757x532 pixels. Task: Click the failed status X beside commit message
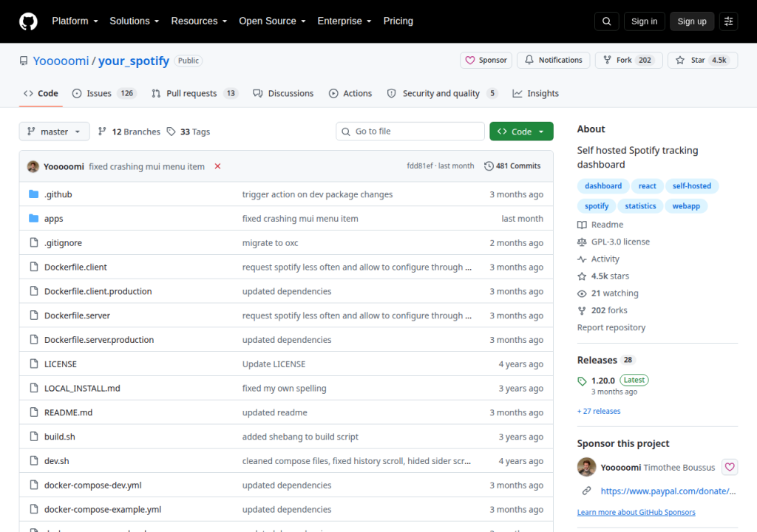[x=218, y=166]
